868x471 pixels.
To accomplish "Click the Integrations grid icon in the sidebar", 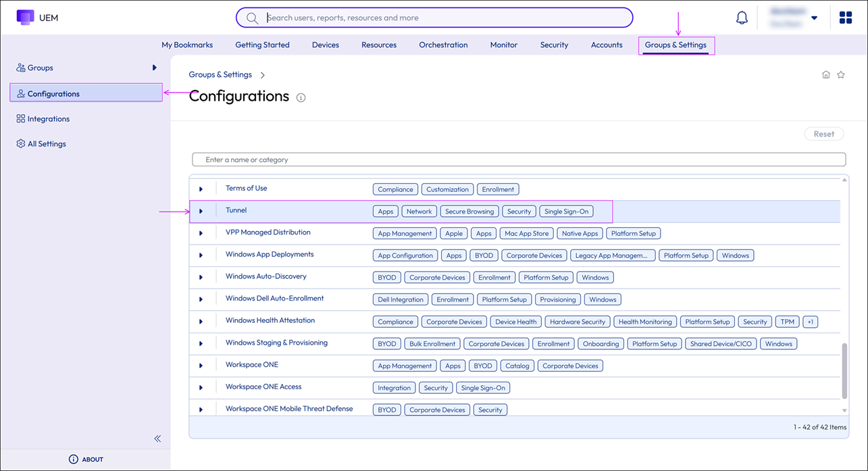I will tap(21, 119).
